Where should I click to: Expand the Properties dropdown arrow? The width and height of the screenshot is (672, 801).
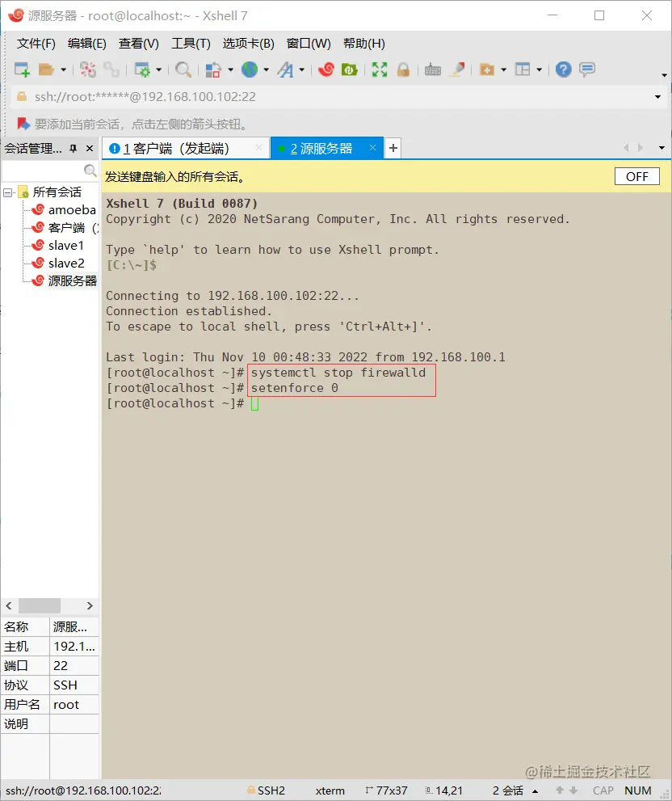coord(159,70)
